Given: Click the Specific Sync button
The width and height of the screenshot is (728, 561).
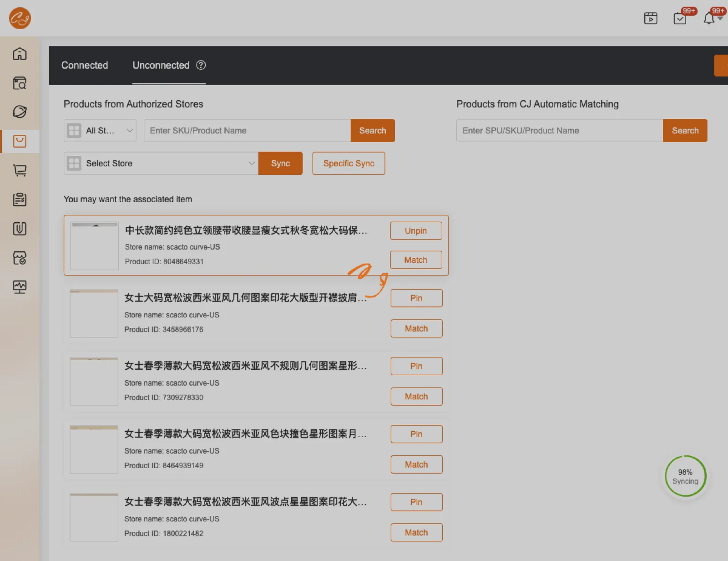Looking at the screenshot, I should (x=349, y=163).
